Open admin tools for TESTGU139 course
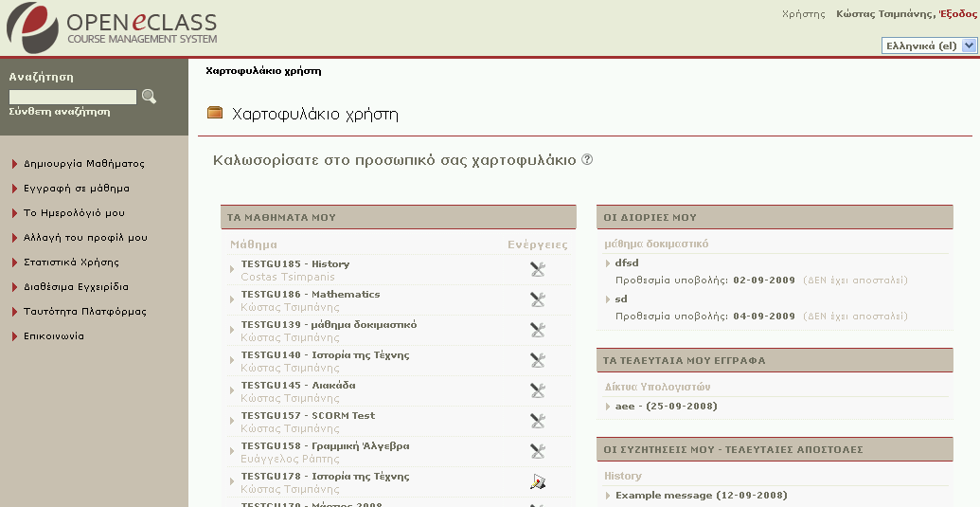The height and width of the screenshot is (507, 980). tap(538, 330)
